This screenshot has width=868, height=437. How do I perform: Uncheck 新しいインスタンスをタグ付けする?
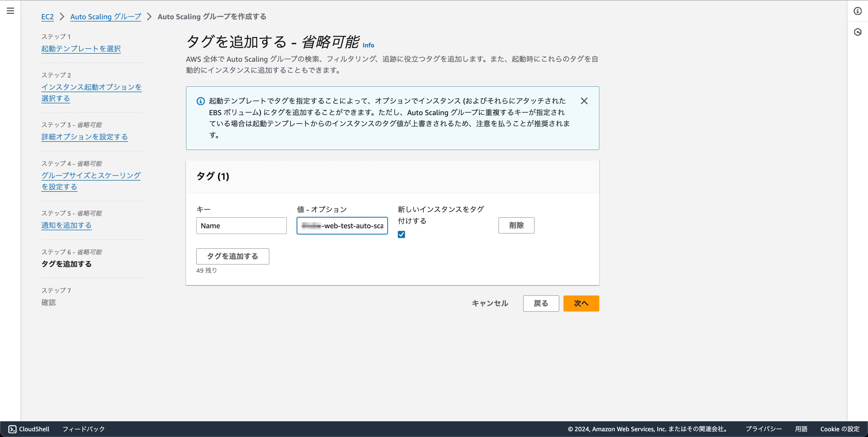[x=401, y=234]
